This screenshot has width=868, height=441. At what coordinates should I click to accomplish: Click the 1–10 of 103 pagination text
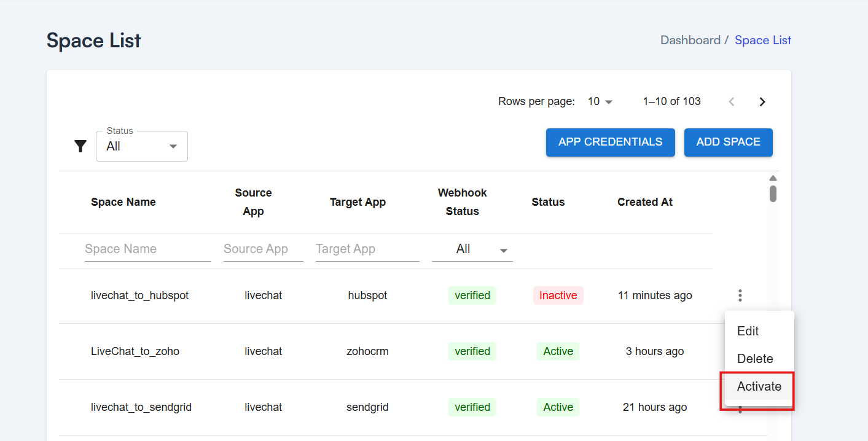coord(672,101)
